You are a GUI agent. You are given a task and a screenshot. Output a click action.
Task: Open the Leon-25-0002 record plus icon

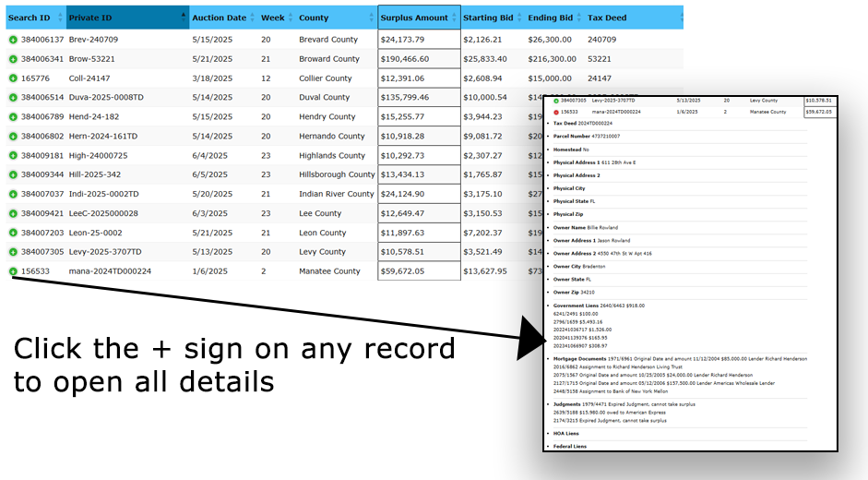click(x=13, y=233)
